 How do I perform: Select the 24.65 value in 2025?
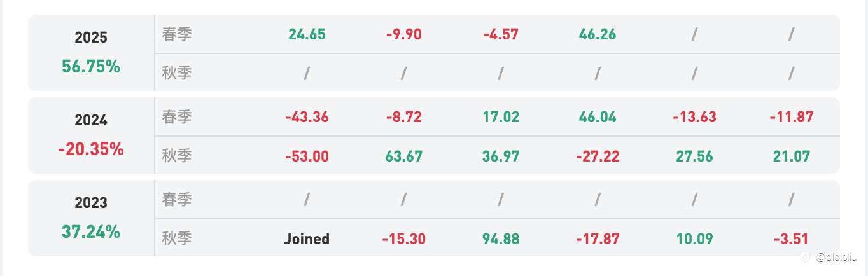point(307,34)
